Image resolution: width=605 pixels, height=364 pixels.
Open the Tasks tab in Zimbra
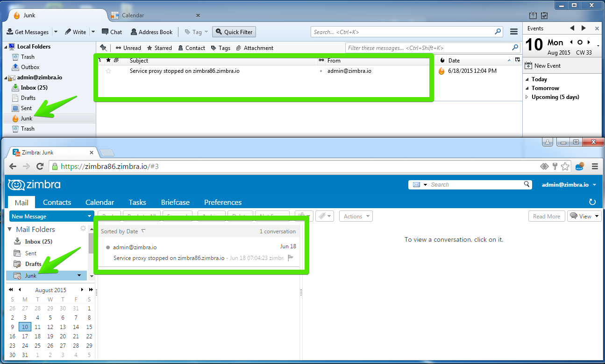click(137, 202)
